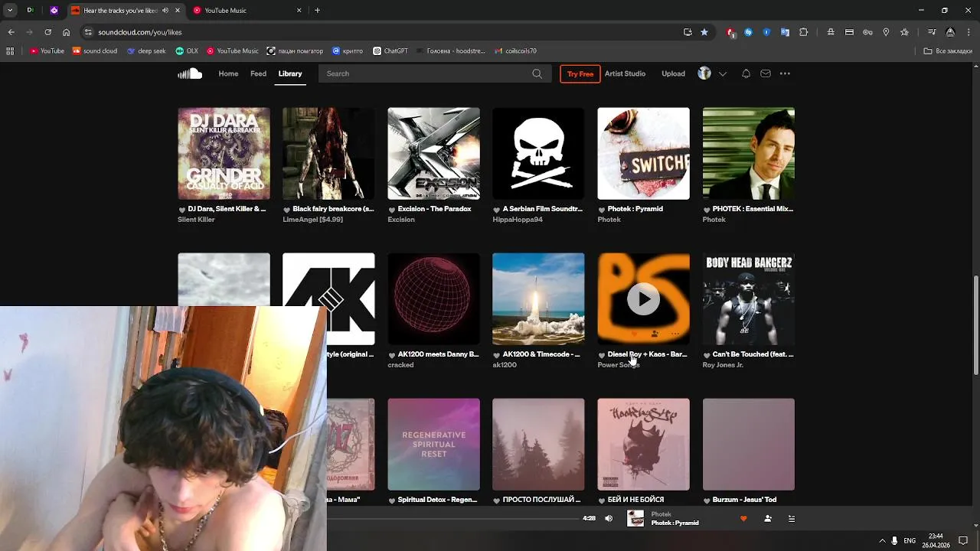The width and height of the screenshot is (980, 551).
Task: Click the playback progress bar
Action: [453, 519]
